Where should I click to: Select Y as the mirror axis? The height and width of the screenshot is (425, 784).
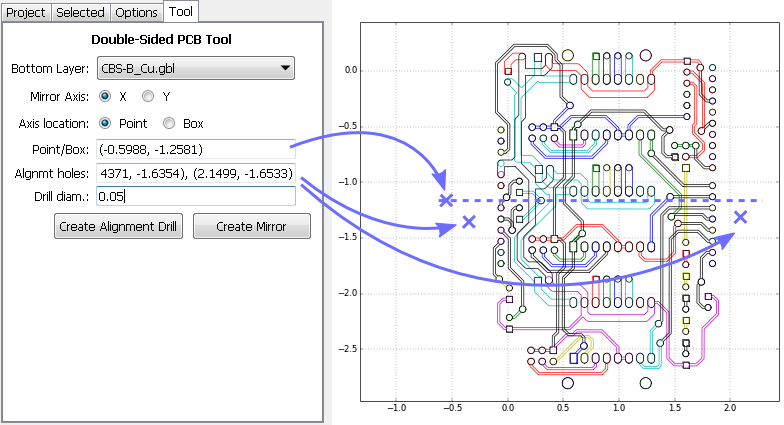(148, 97)
